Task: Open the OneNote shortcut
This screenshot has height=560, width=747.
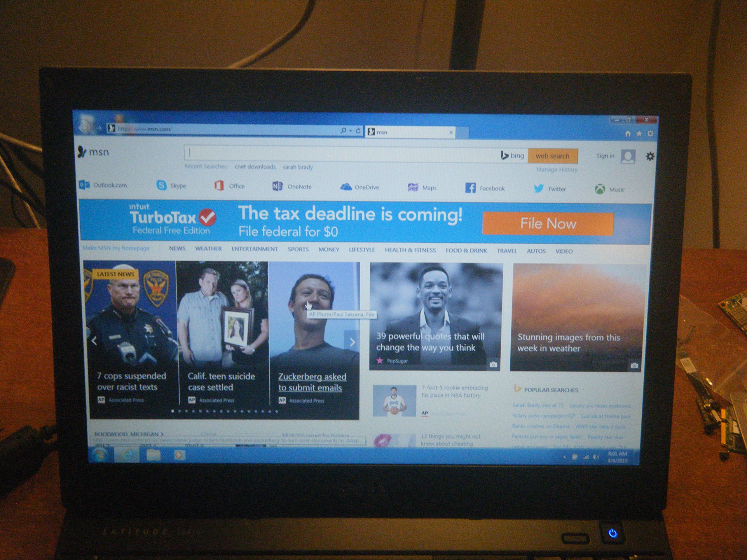Action: coord(292,186)
